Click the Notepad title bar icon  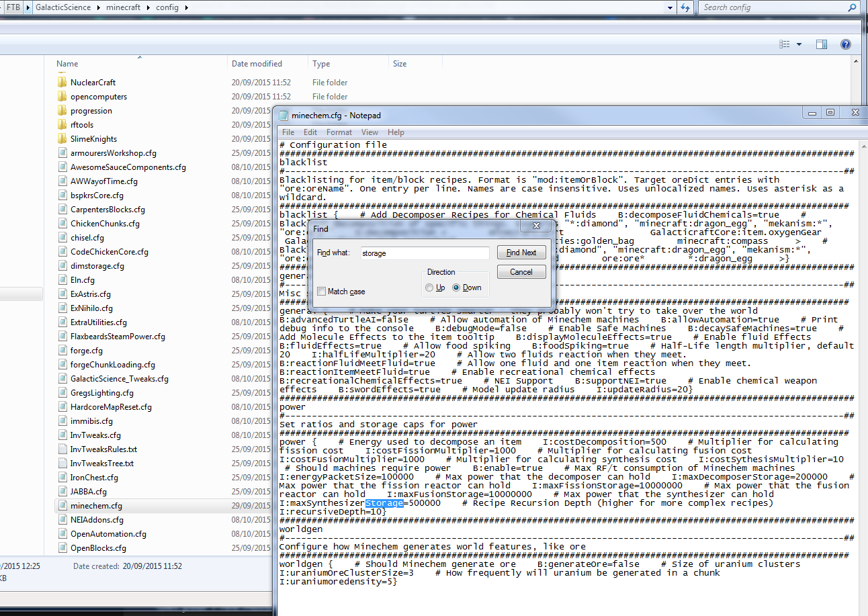pos(284,116)
